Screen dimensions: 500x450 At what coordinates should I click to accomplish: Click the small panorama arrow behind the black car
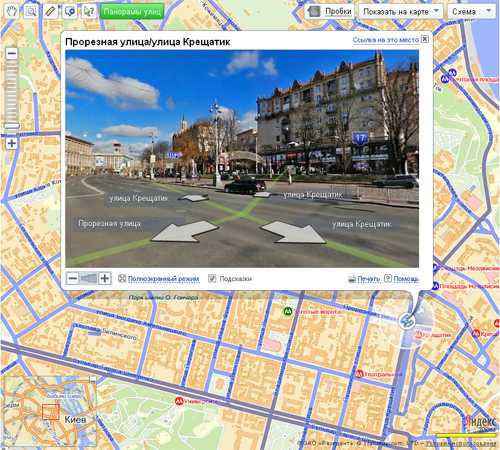(x=262, y=194)
